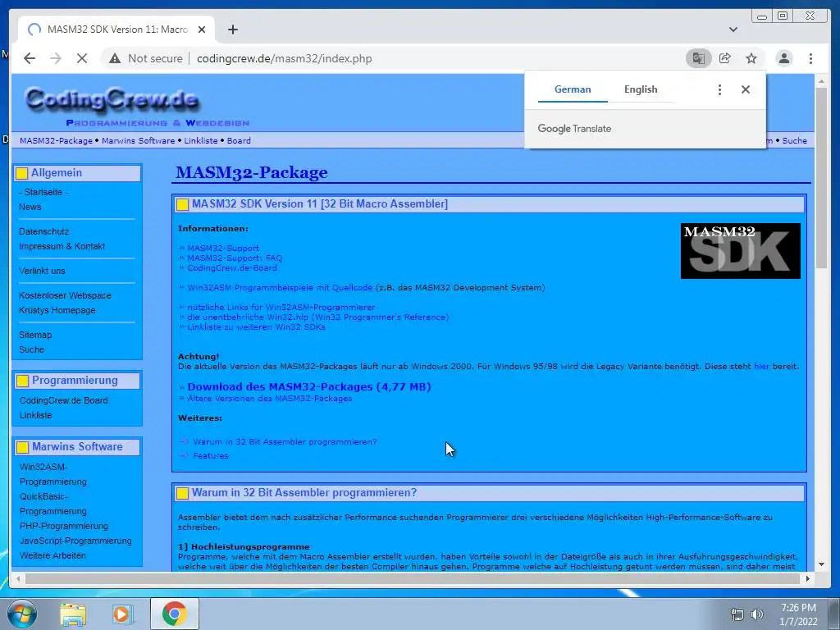The width and height of the screenshot is (840, 630).
Task: Open Impressum & Kontakt link
Action: coord(62,246)
